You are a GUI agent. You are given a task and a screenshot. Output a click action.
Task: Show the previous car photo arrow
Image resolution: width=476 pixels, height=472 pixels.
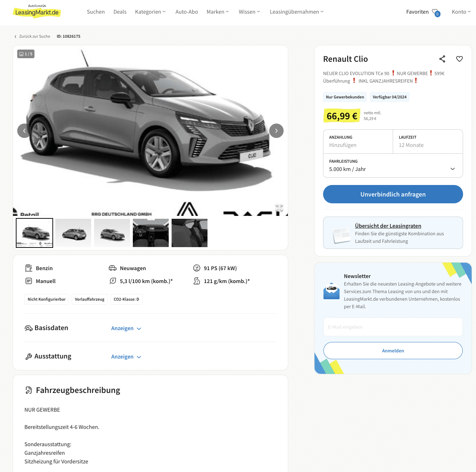point(24,131)
